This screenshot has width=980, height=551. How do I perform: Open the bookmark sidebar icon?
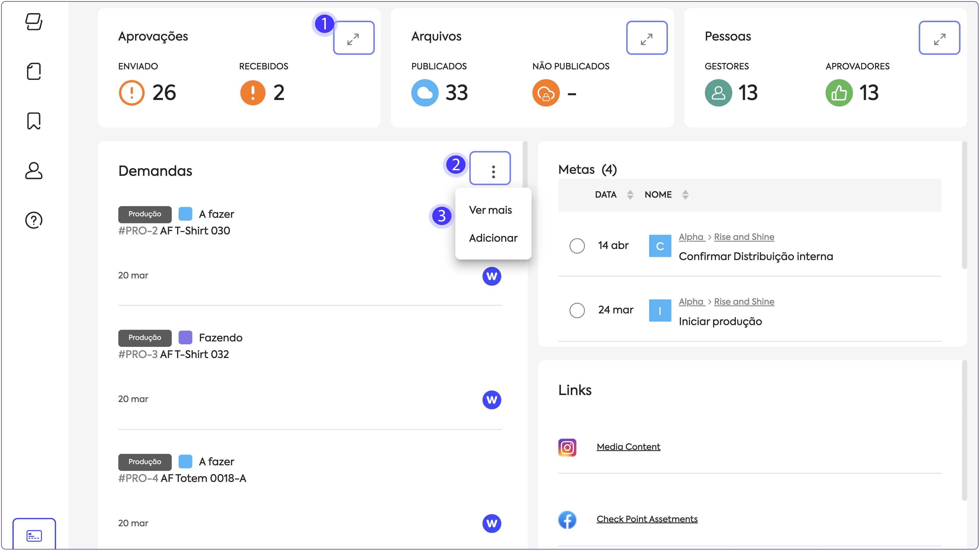click(x=34, y=121)
